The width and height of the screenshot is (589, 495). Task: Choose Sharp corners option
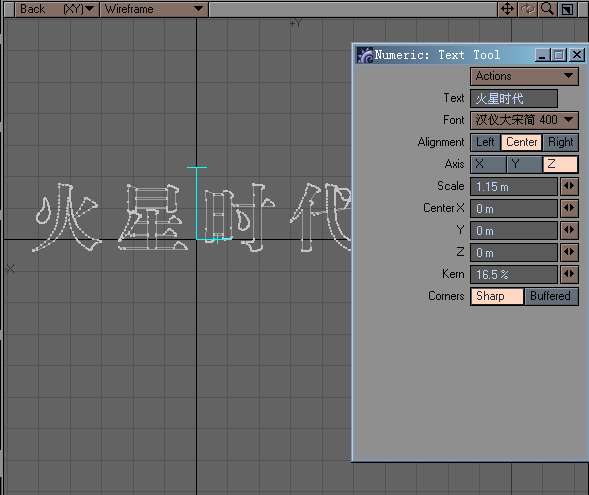click(497, 296)
